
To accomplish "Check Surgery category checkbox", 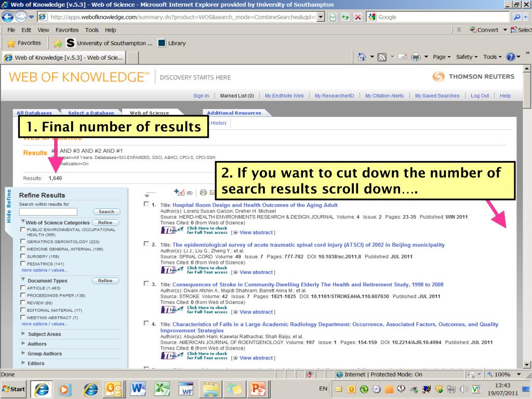I will pyautogui.click(x=23, y=256).
